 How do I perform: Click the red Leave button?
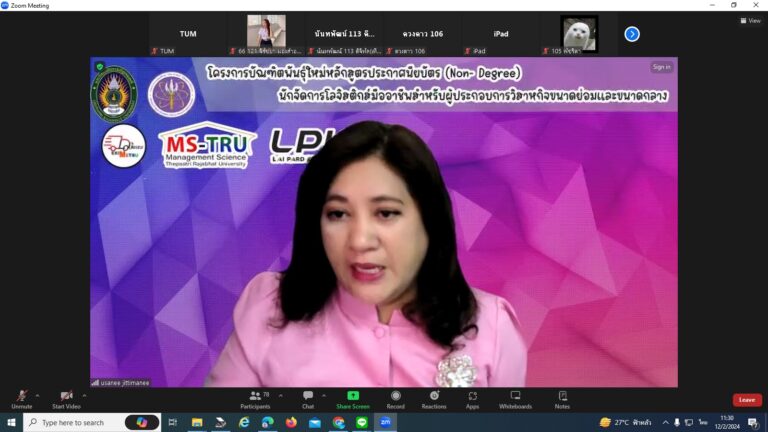(x=747, y=400)
